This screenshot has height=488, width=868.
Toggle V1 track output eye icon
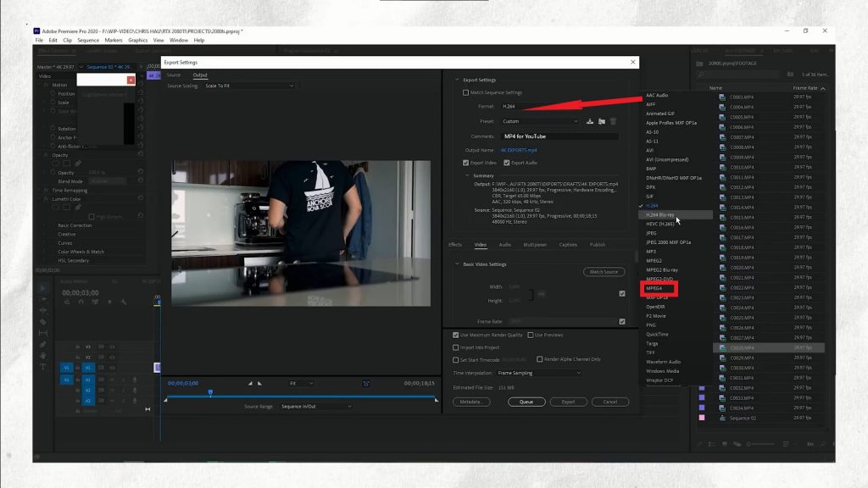pyautogui.click(x=113, y=368)
